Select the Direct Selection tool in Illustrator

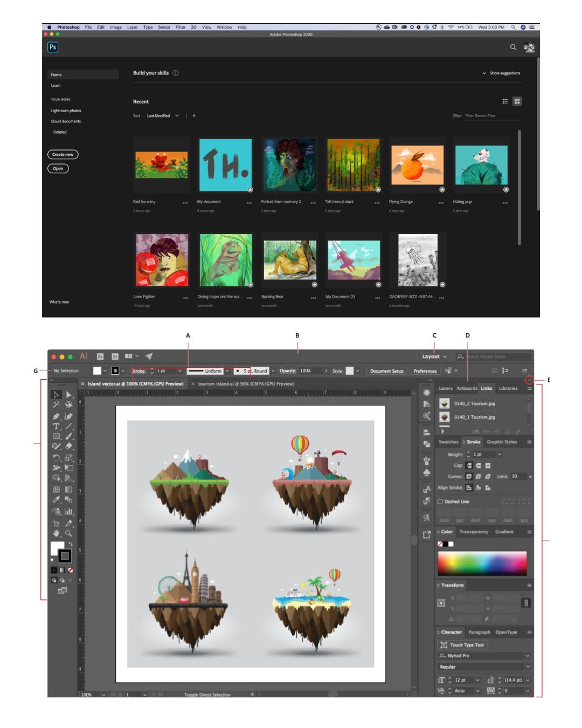point(68,395)
